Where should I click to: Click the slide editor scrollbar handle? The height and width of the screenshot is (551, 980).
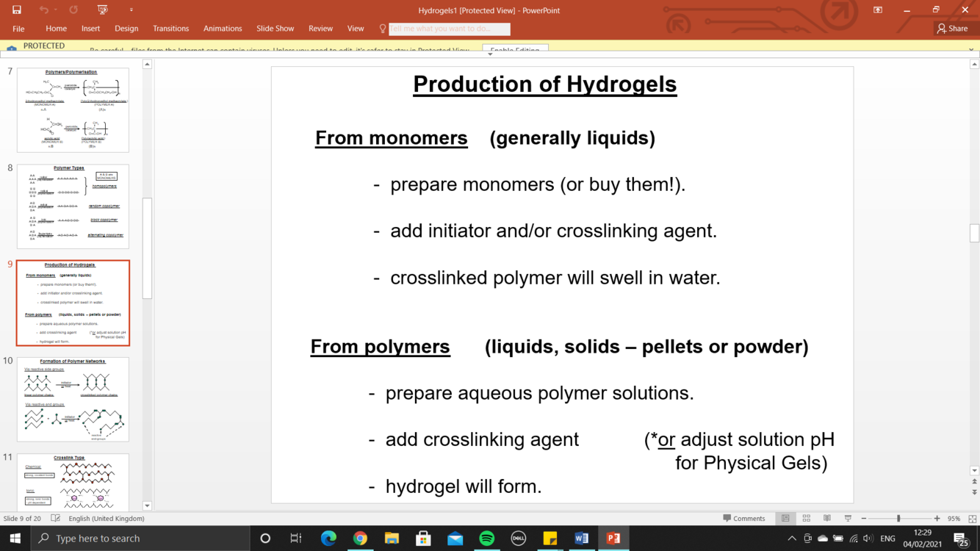[974, 233]
